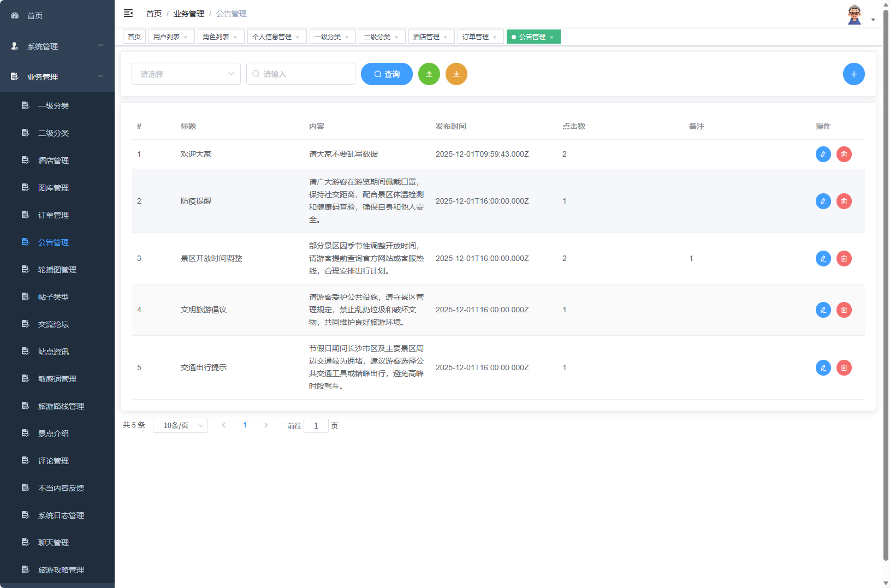Click the 公告管理 document icon in sidebar

25,242
